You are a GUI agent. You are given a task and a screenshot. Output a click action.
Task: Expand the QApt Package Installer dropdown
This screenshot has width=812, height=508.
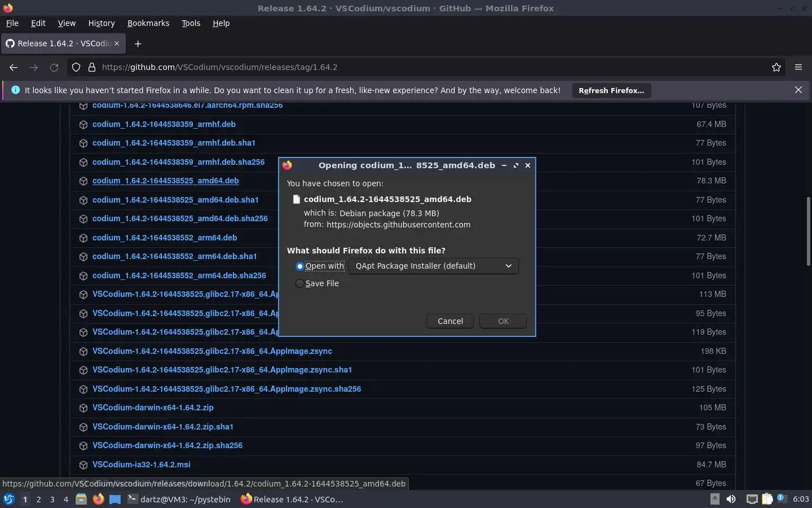coord(433,266)
